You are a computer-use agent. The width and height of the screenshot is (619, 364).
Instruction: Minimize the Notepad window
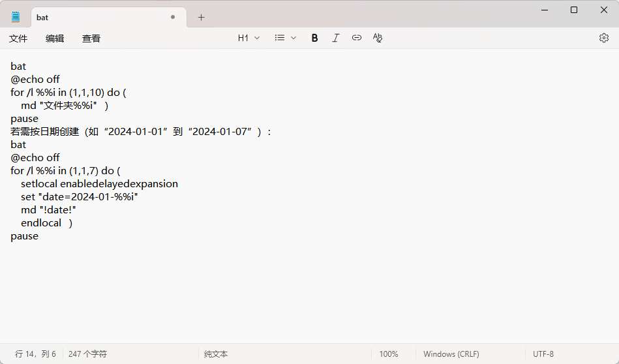tap(545, 10)
